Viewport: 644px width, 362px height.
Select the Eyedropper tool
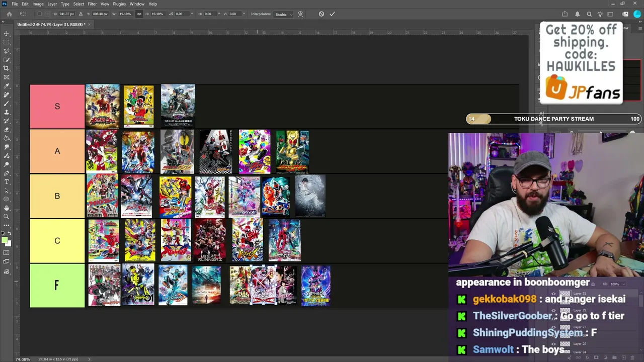coord(7,86)
